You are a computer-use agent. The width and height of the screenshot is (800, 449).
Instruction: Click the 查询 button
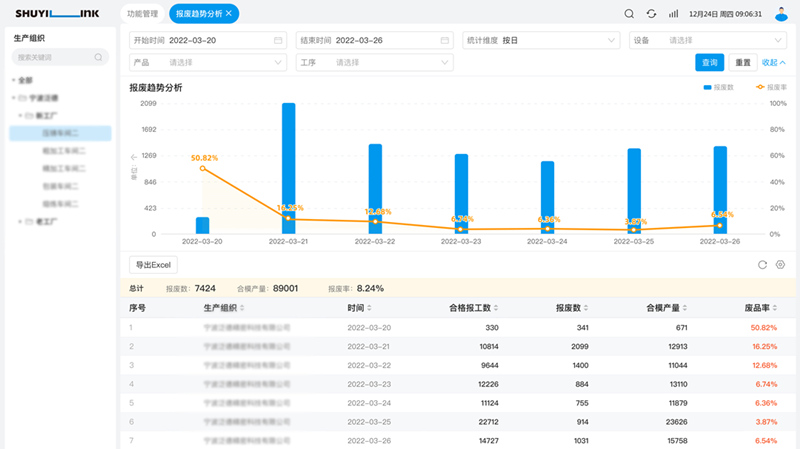point(709,62)
